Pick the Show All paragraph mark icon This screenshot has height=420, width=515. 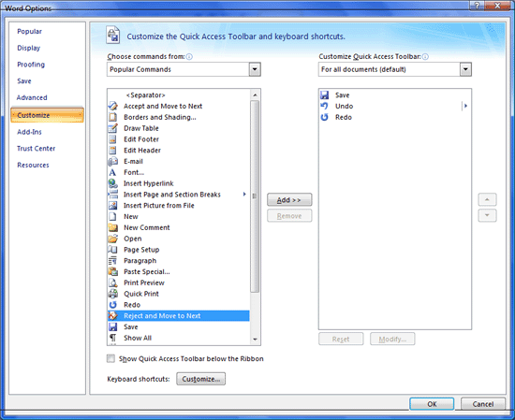[x=112, y=338]
